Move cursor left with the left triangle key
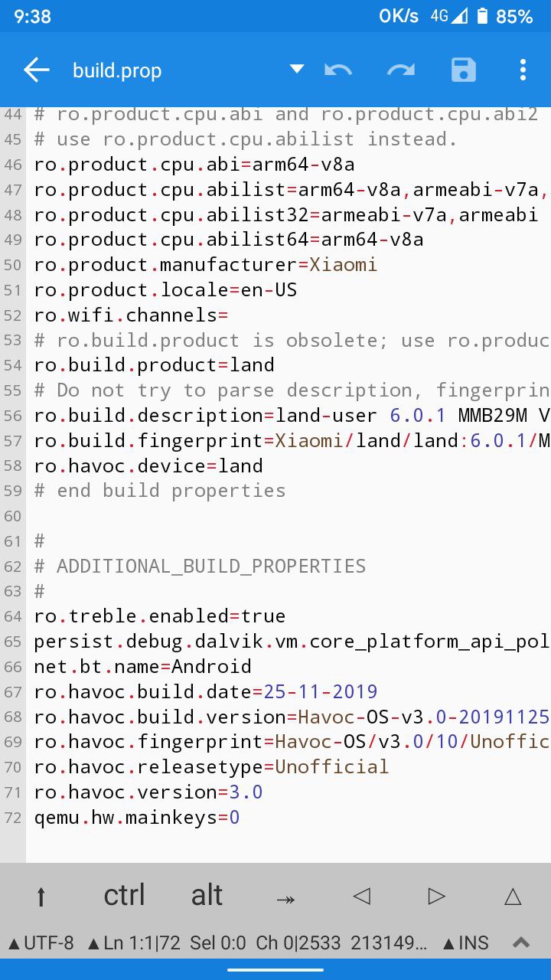This screenshot has height=980, width=551. point(361,896)
